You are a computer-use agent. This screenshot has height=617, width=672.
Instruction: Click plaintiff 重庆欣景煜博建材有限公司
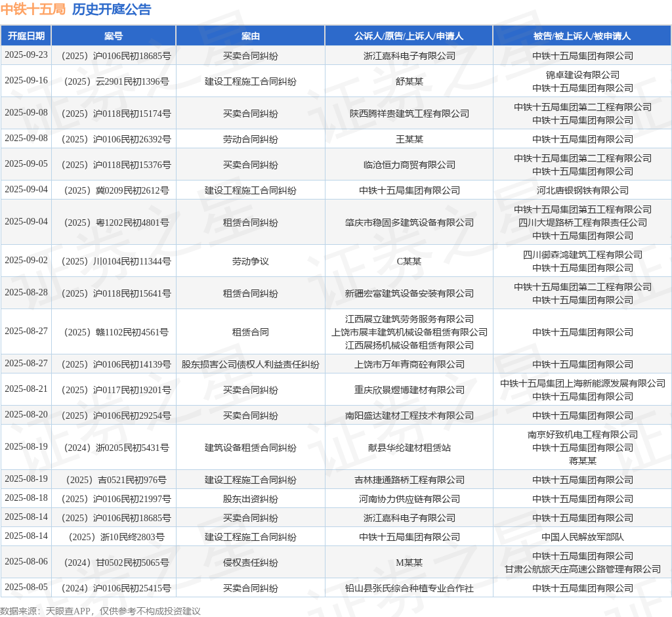[409, 390]
